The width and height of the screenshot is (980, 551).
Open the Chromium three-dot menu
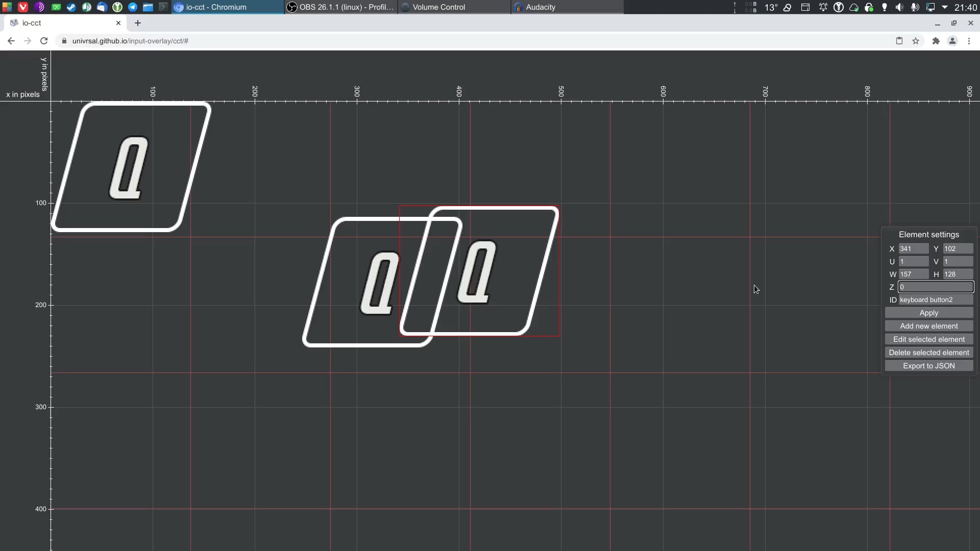coord(969,41)
